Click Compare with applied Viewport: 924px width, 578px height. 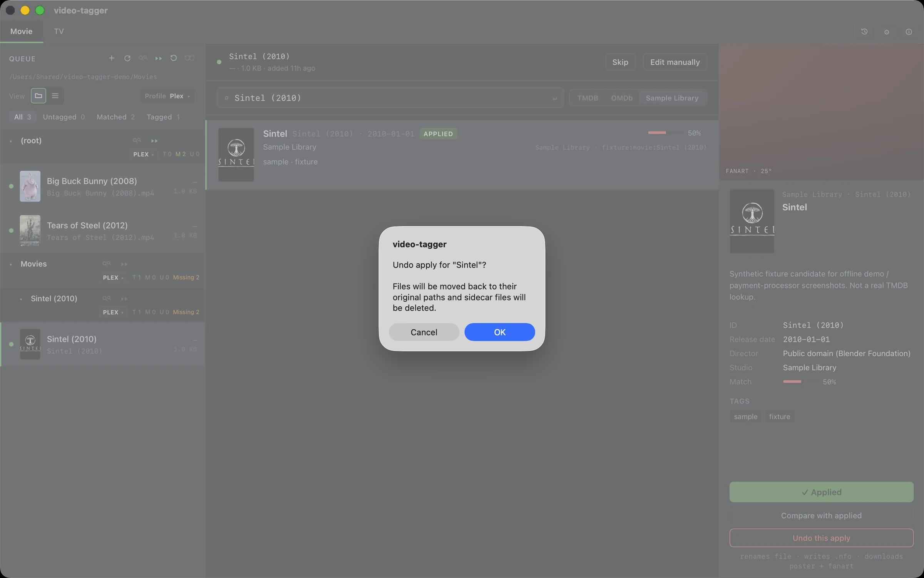[x=821, y=516]
